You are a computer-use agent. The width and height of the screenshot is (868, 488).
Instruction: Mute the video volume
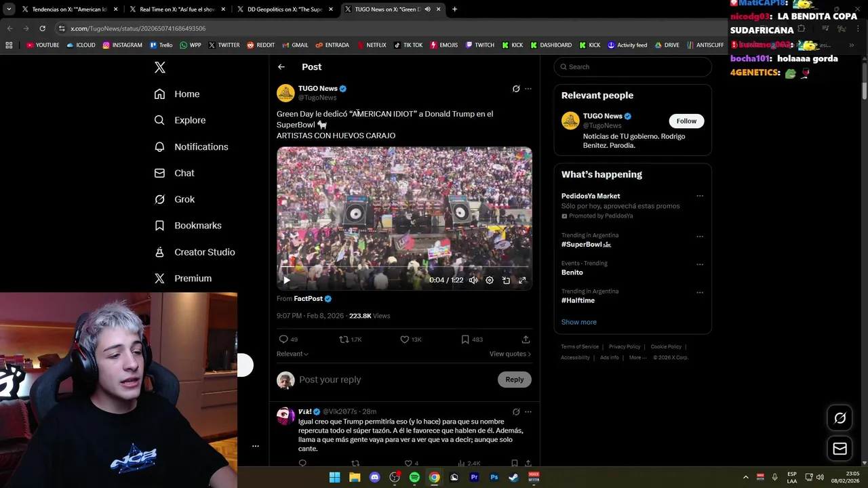pyautogui.click(x=473, y=280)
